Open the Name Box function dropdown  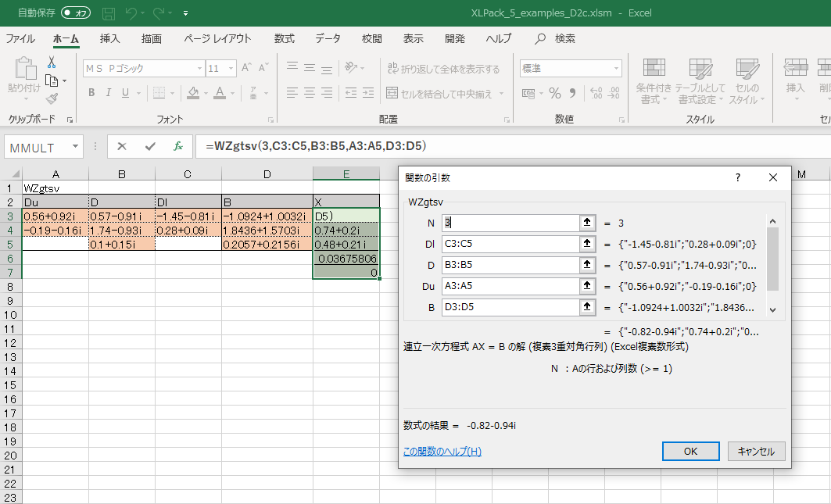click(x=75, y=147)
